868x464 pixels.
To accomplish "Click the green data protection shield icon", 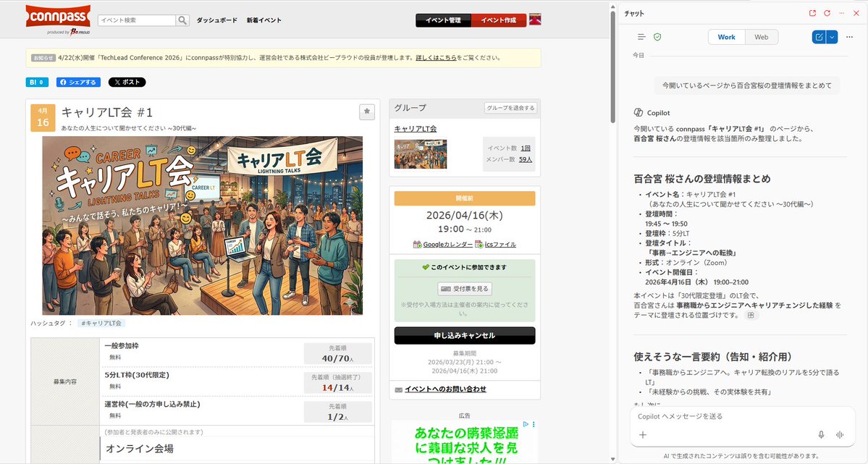I will (x=657, y=36).
